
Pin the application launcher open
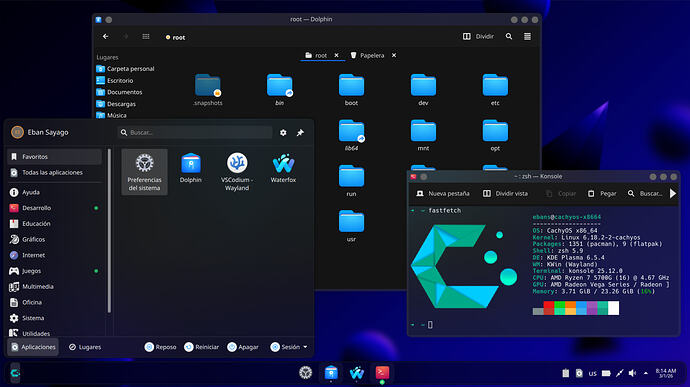click(300, 133)
